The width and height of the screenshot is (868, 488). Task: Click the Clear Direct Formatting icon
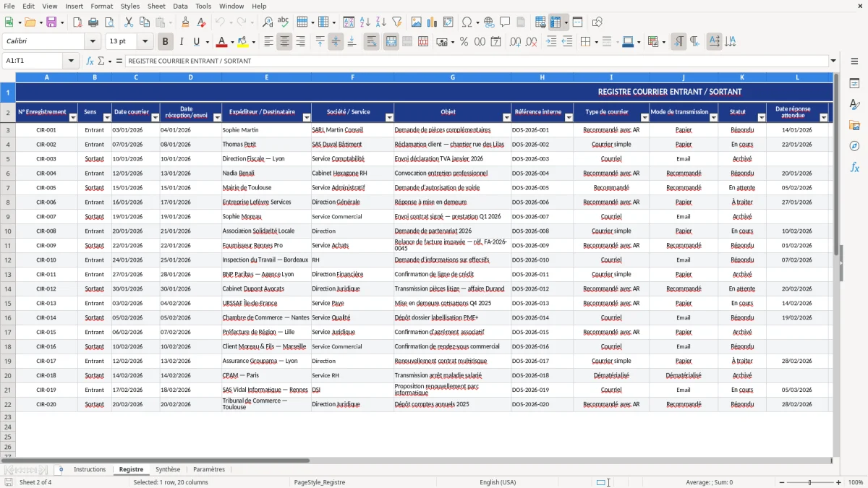(202, 22)
